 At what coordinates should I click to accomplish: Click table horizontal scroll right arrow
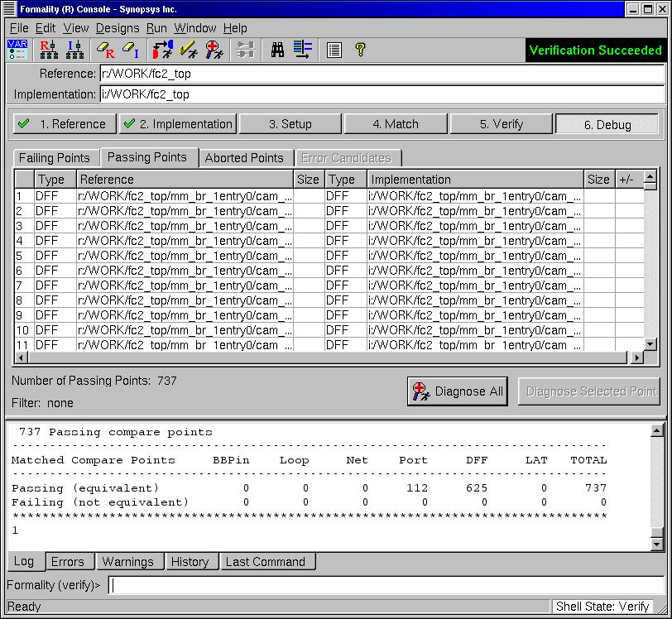pyautogui.click(x=638, y=357)
